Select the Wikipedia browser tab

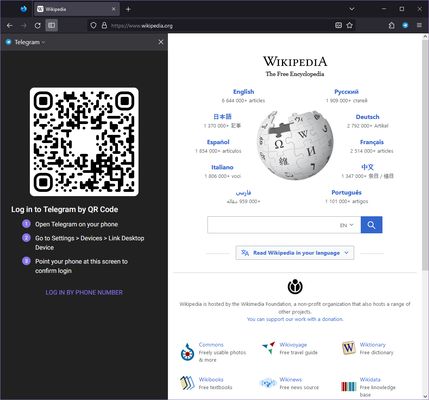pyautogui.click(x=77, y=9)
